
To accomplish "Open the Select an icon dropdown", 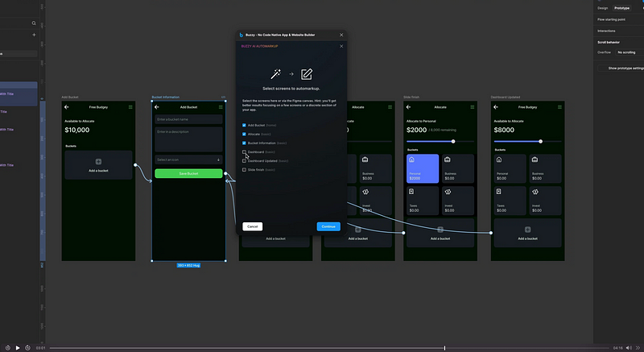I will click(x=188, y=159).
